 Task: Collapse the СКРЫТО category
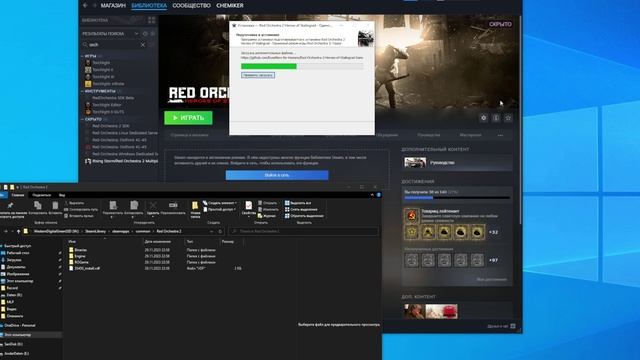click(x=82, y=119)
